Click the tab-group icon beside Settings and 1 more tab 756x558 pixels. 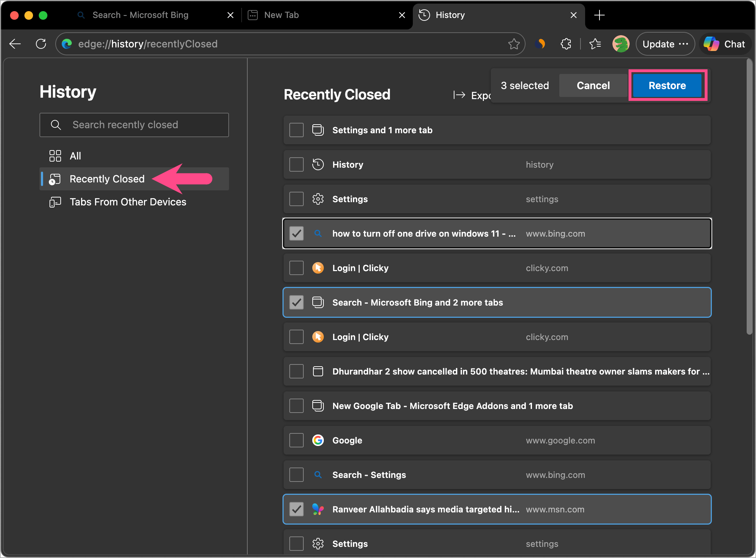(318, 130)
